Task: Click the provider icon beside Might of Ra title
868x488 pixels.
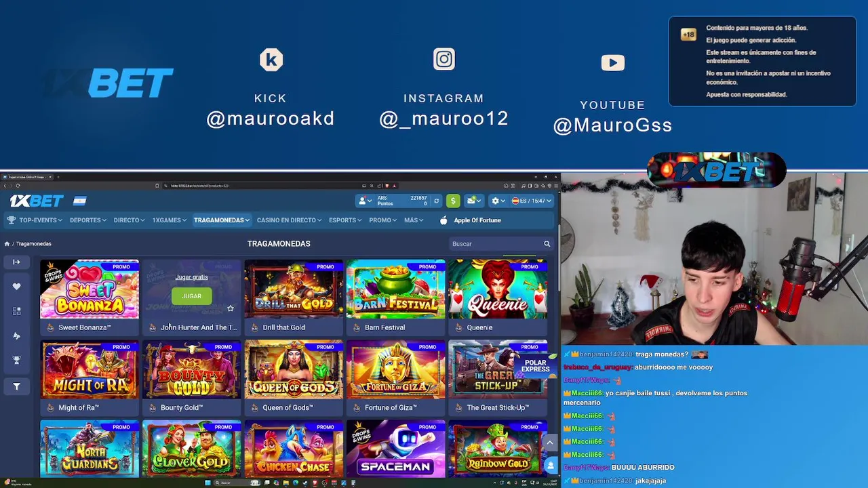Action: coord(50,408)
